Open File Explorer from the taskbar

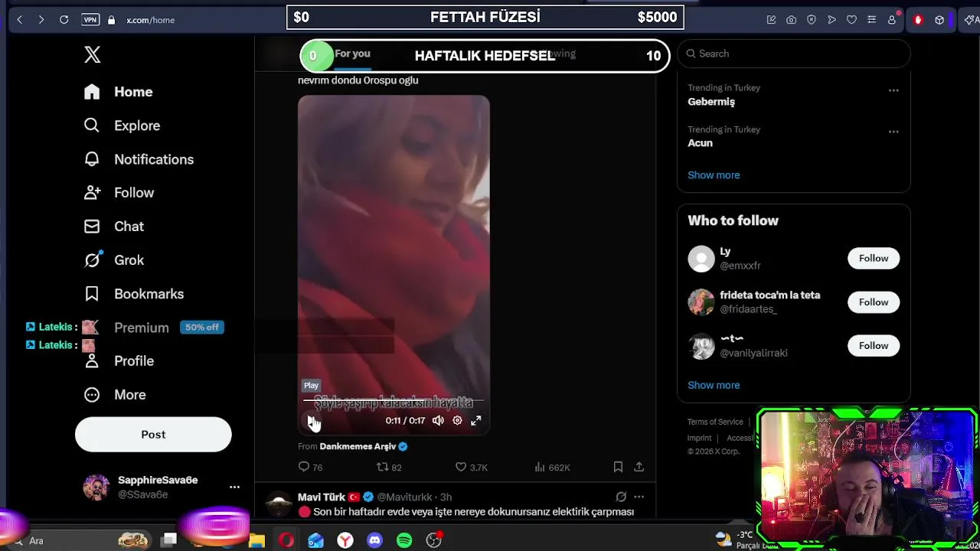256,540
